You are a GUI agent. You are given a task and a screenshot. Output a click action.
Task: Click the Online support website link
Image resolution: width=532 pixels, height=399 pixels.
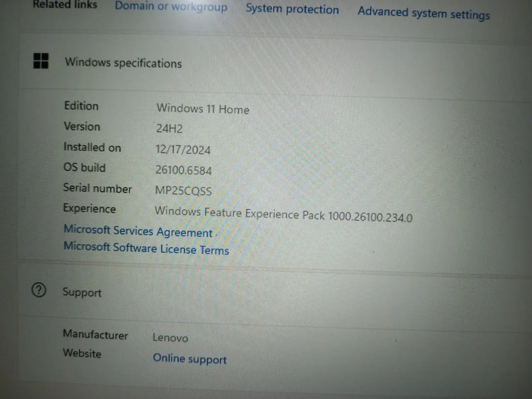189,359
